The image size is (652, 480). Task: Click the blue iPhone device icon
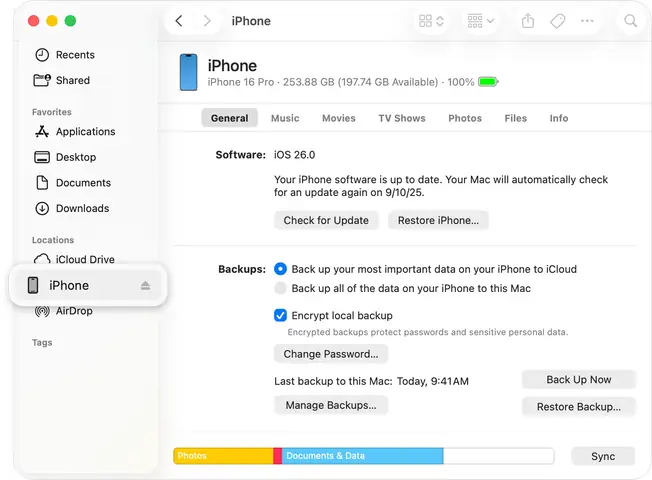188,72
